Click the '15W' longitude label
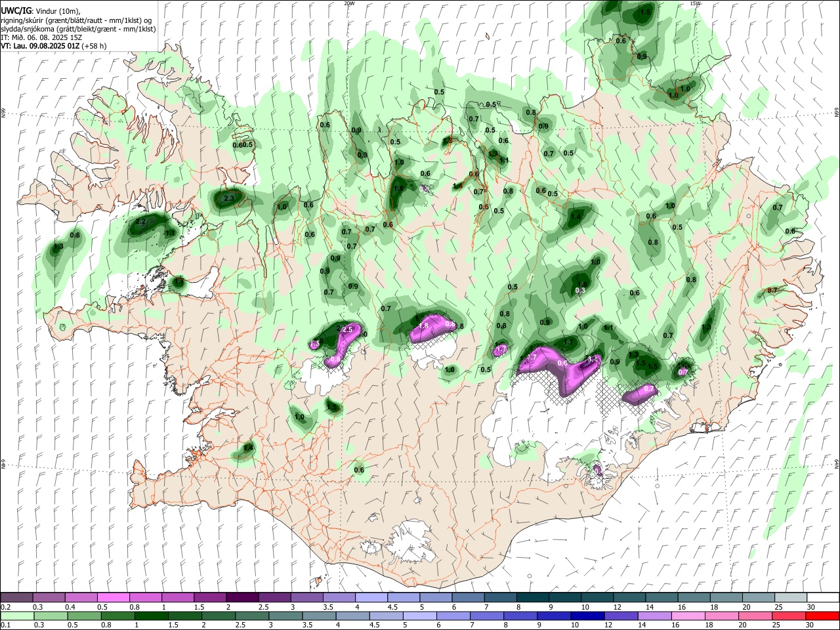The image size is (840, 630). click(695, 3)
